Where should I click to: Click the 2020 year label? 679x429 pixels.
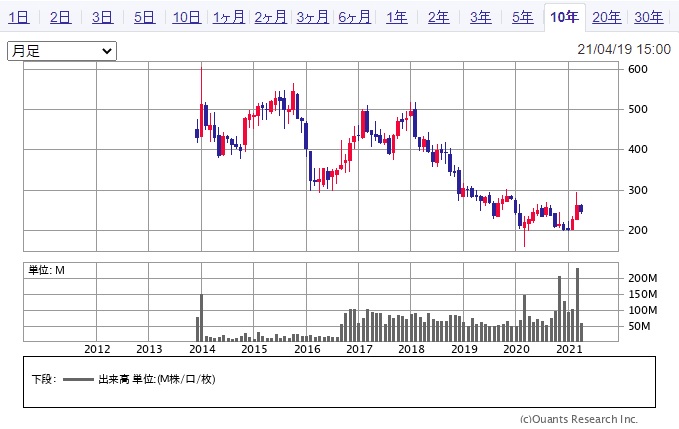516,349
